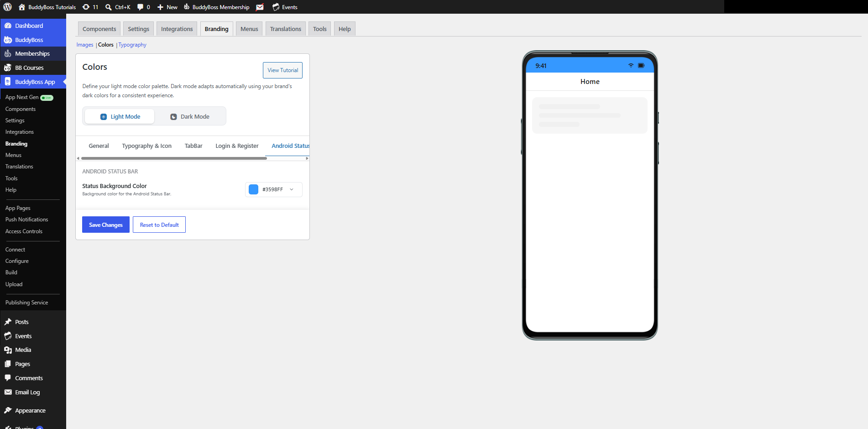Click the updates icon showing 11

[x=86, y=7]
